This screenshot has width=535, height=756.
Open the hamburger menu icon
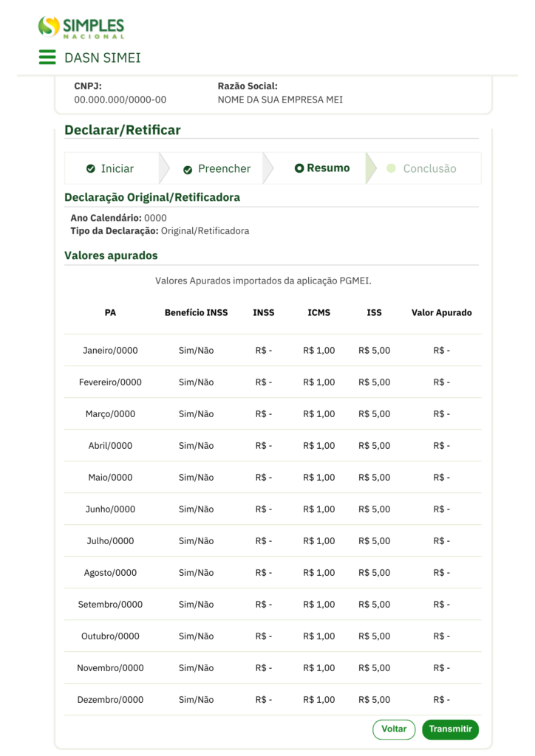tap(47, 58)
